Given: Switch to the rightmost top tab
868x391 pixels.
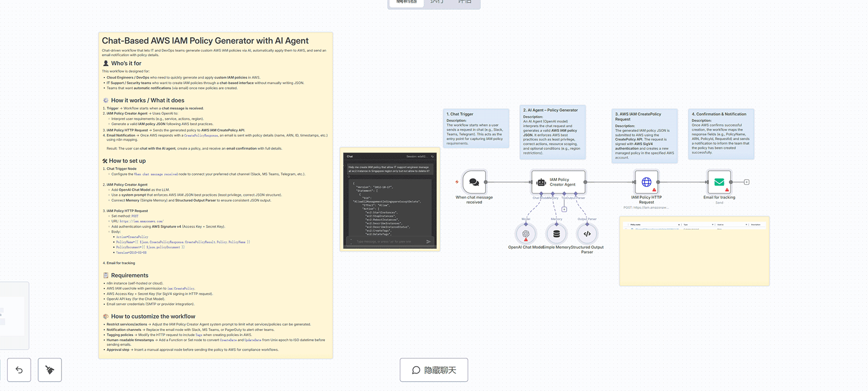Looking at the screenshot, I should (465, 2).
